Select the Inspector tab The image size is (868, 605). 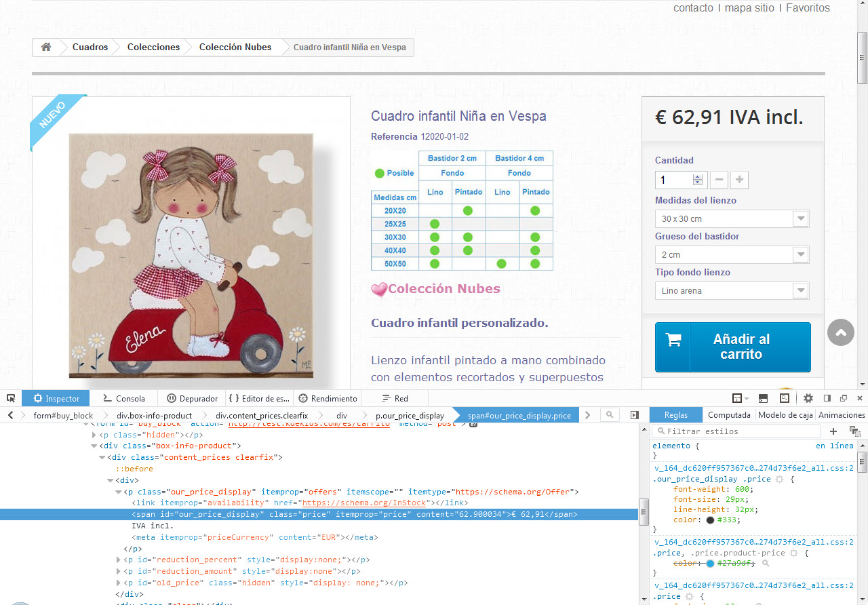click(x=56, y=398)
